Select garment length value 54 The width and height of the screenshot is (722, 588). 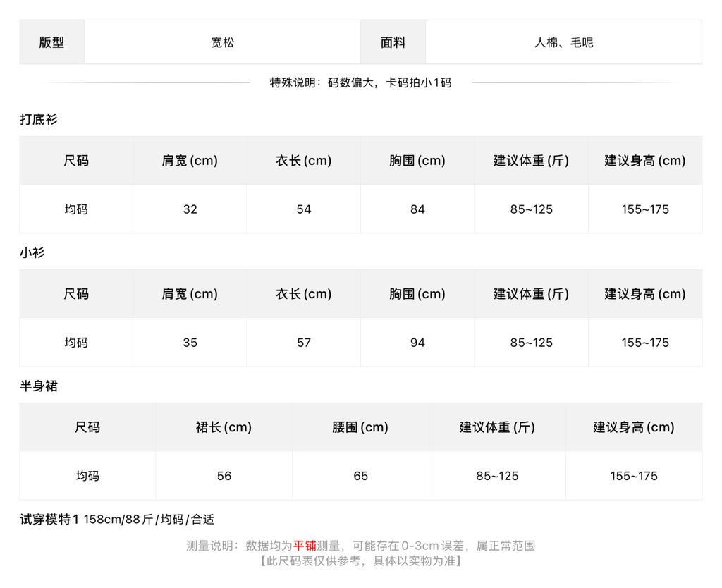[303, 209]
